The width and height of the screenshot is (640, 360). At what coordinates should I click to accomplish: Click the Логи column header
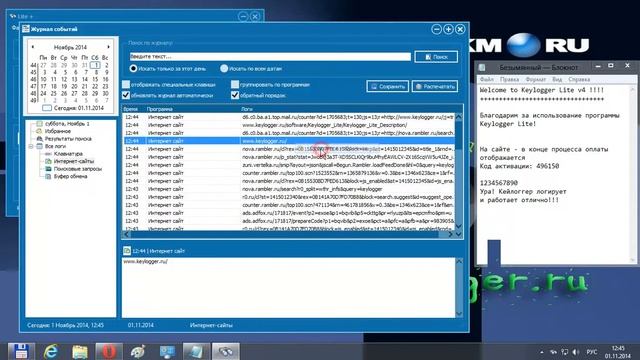click(x=247, y=109)
